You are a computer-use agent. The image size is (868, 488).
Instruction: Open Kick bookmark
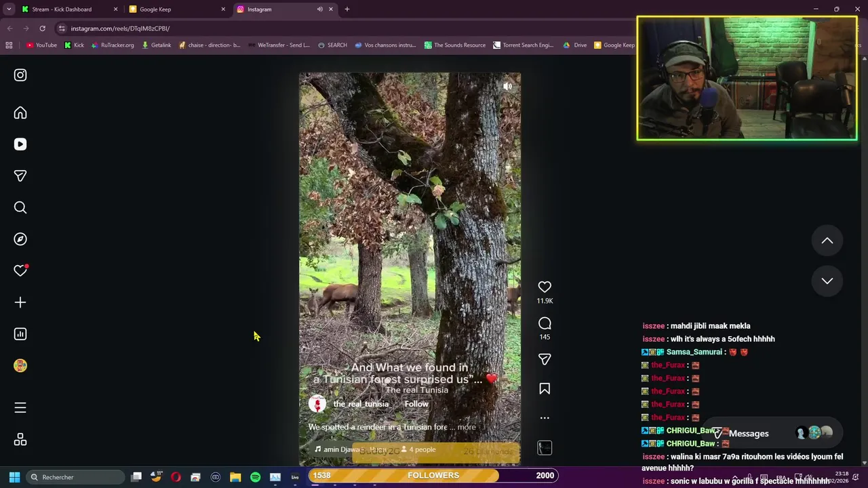click(74, 45)
